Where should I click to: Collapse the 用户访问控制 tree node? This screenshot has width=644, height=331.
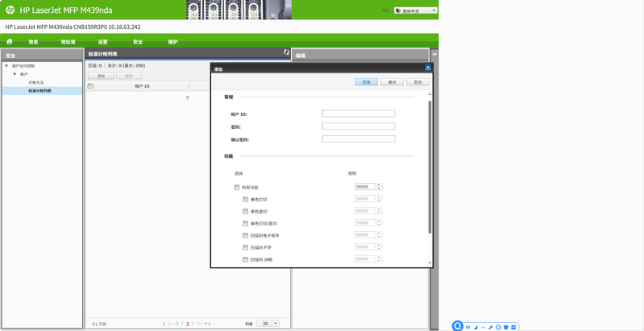pos(6,66)
